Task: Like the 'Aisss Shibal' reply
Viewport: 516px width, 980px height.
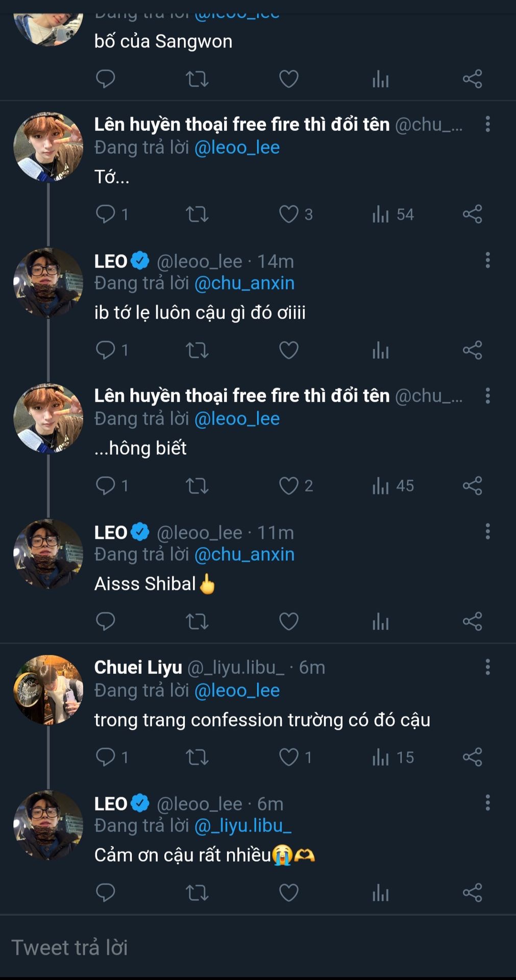Action: (x=289, y=621)
